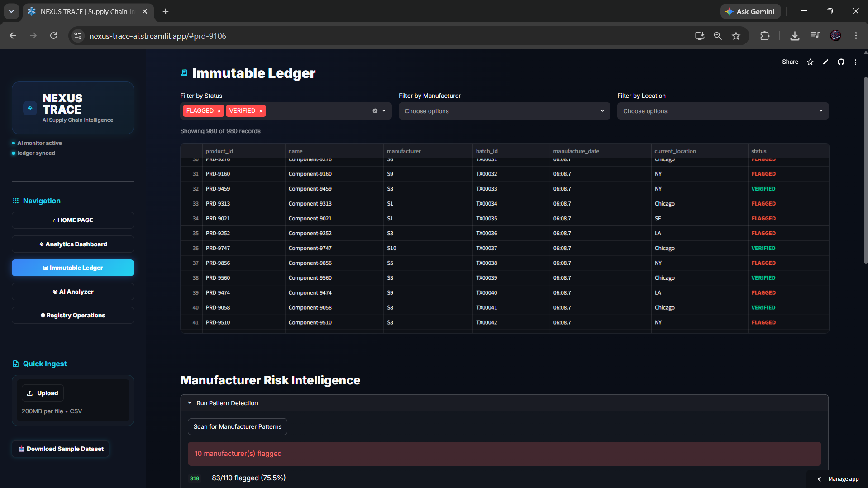
Task: Open the Streamlit app three-dot menu
Action: point(855,62)
